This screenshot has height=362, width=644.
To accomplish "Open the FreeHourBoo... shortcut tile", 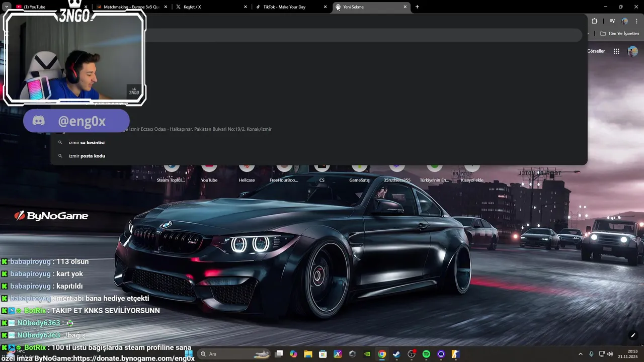I will coord(284,174).
